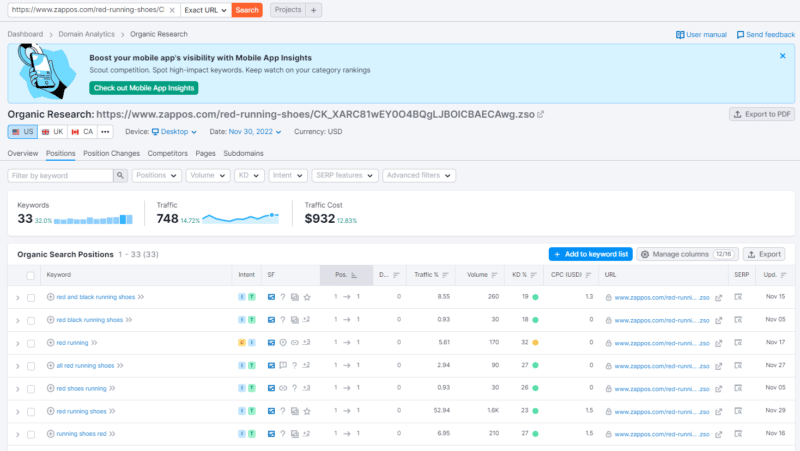Click Check out Mobile App Insights
Screen dimensions: 800x451
[x=144, y=88]
